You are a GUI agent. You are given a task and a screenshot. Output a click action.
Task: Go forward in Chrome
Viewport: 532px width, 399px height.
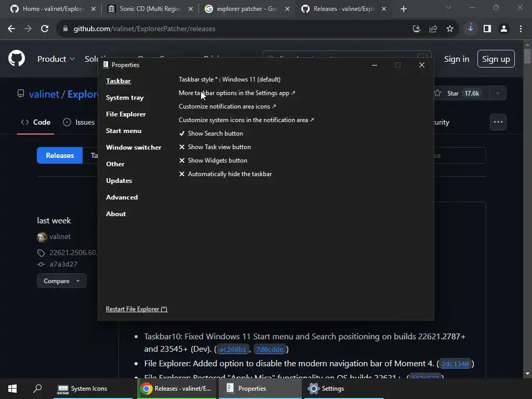coord(28,29)
